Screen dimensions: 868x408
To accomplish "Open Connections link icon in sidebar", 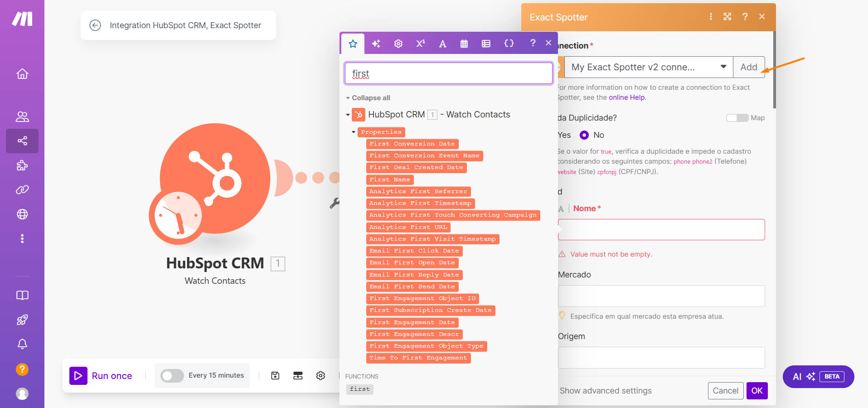I will tap(22, 189).
